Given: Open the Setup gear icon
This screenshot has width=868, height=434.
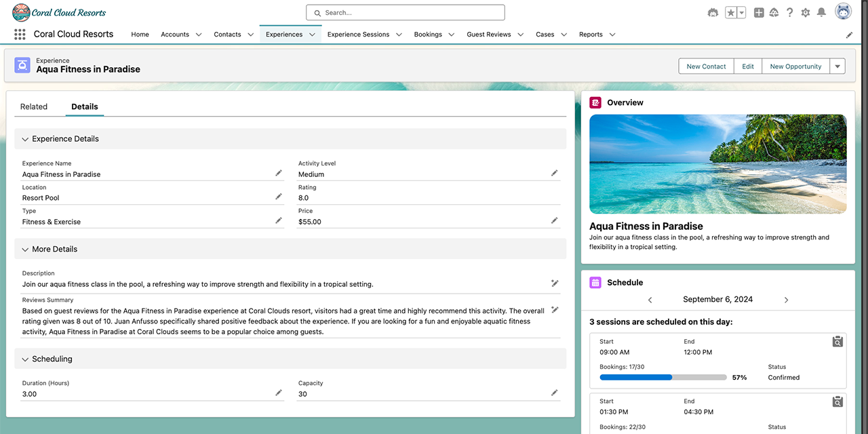Looking at the screenshot, I should [806, 13].
